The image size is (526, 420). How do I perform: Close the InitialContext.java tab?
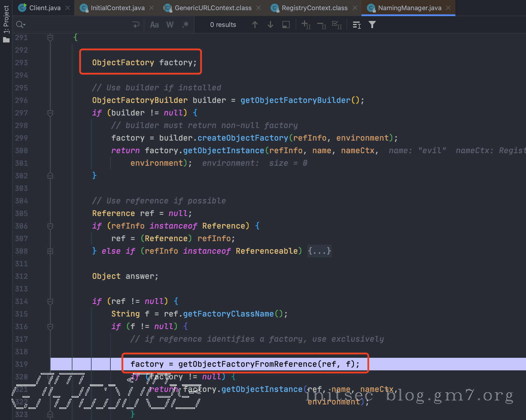pos(151,8)
